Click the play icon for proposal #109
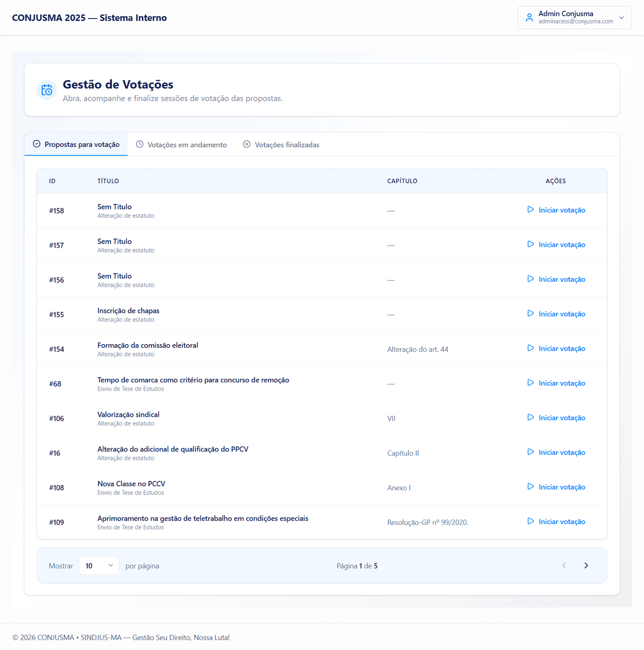The width and height of the screenshot is (644, 650). (530, 521)
